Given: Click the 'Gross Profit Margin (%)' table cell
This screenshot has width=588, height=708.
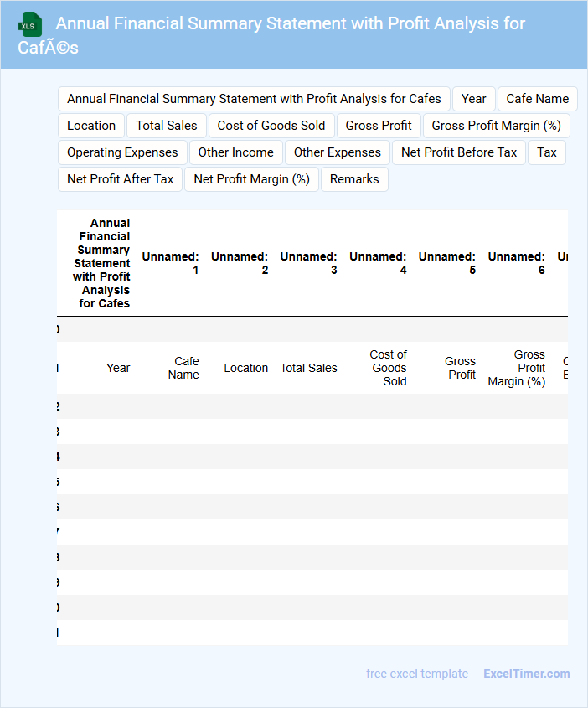Looking at the screenshot, I should point(517,368).
